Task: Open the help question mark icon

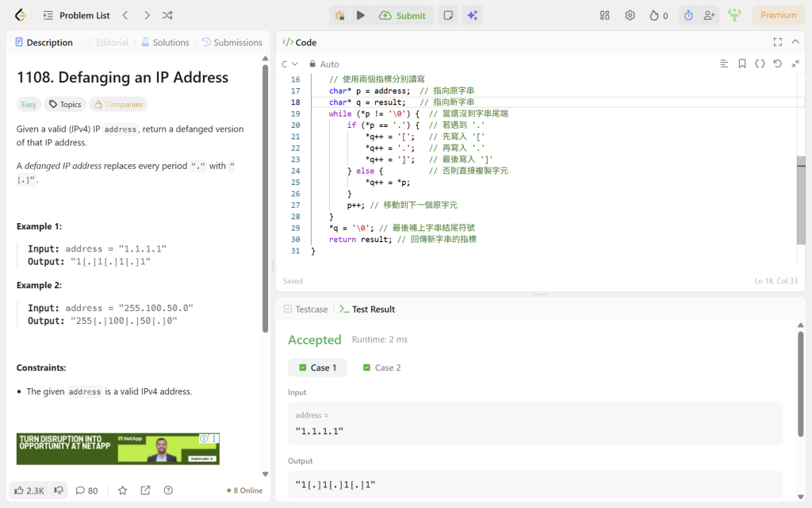Action: [168, 491]
